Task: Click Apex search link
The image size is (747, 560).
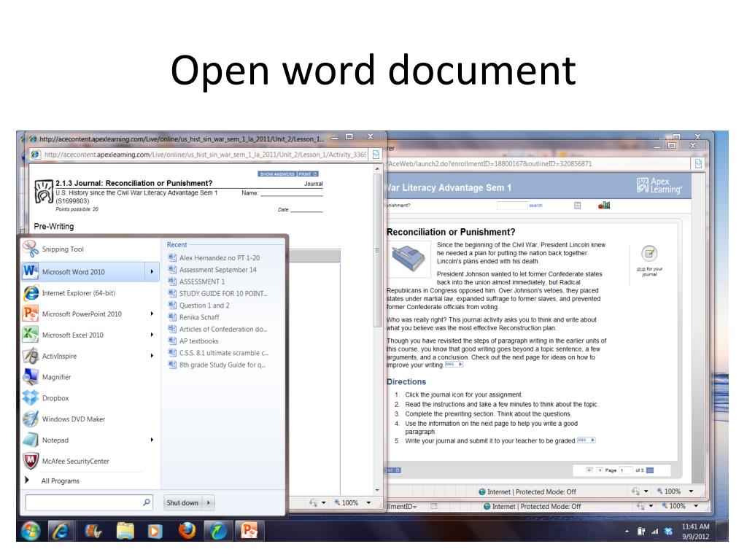Action: click(x=535, y=205)
